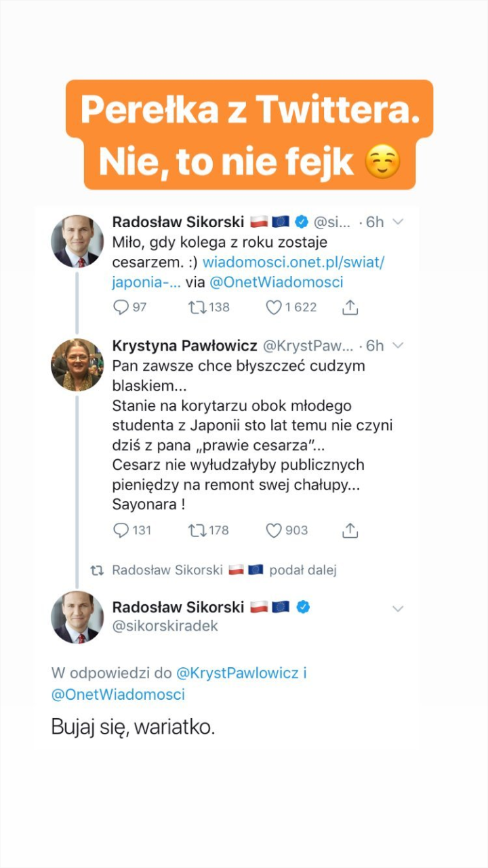
Task: View Krystyna Pawłowicz's profile picture
Action: coord(77,365)
